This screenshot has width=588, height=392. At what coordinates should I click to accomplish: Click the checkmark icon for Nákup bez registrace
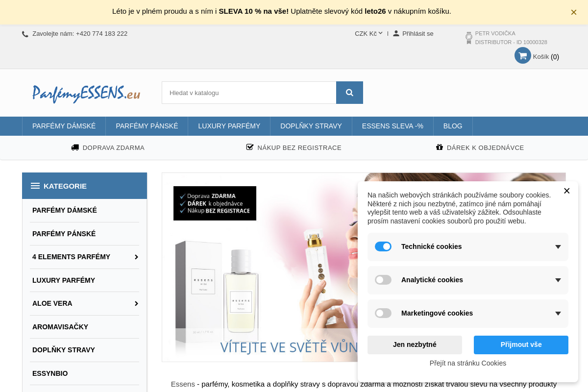[x=250, y=147]
